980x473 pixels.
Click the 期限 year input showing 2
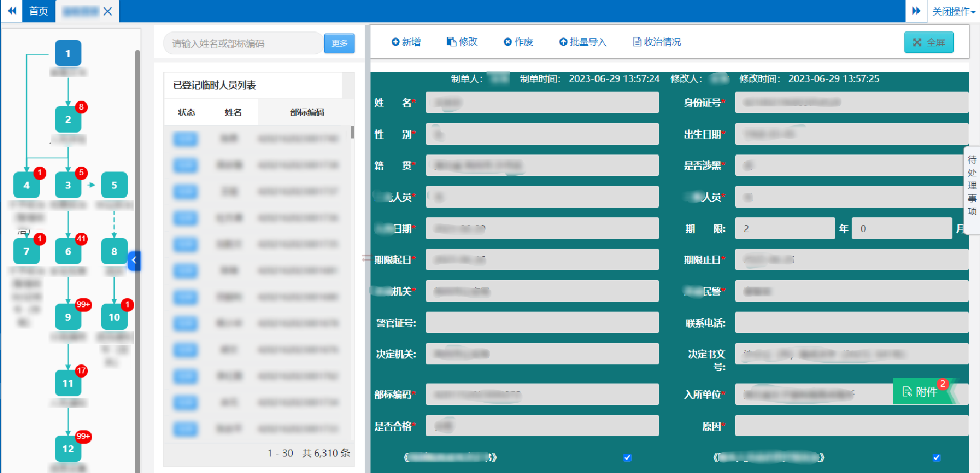(785, 229)
